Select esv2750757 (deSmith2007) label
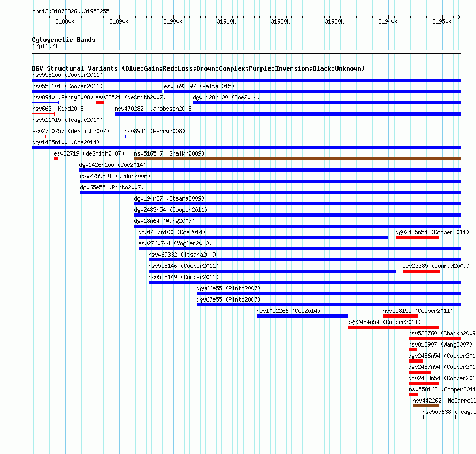476x454 pixels. (71, 131)
